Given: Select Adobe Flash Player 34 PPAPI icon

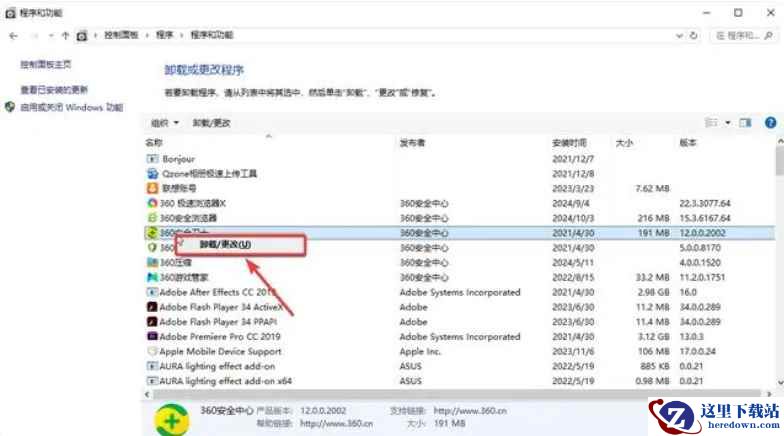Looking at the screenshot, I should pyautogui.click(x=152, y=322).
